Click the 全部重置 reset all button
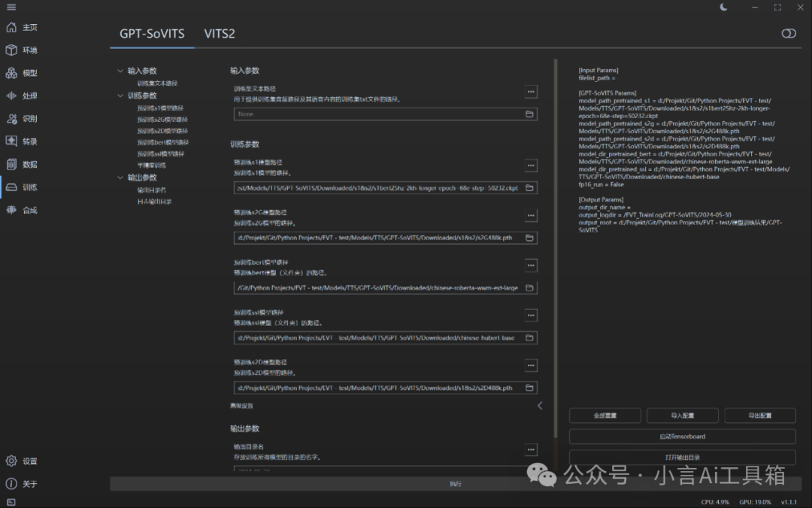The width and height of the screenshot is (812, 508). pyautogui.click(x=604, y=415)
